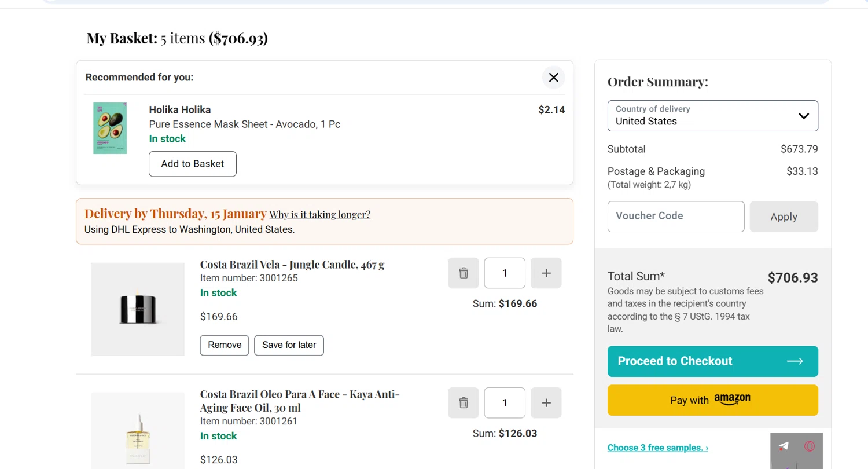Click the $2.14 recommended item price
Screen dimensions: 868x469
click(x=551, y=110)
